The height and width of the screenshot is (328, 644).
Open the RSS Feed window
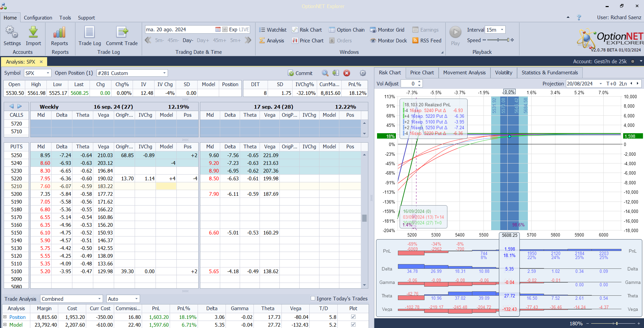[x=427, y=41]
